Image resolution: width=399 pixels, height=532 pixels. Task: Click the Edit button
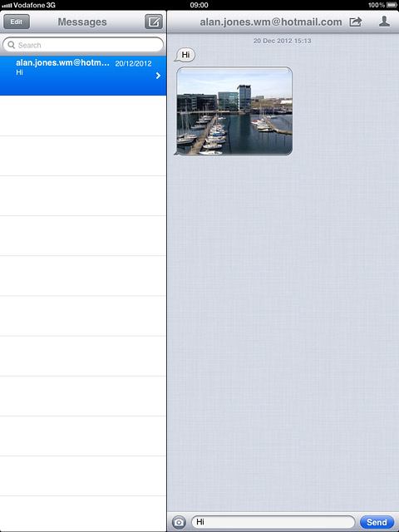[x=17, y=22]
